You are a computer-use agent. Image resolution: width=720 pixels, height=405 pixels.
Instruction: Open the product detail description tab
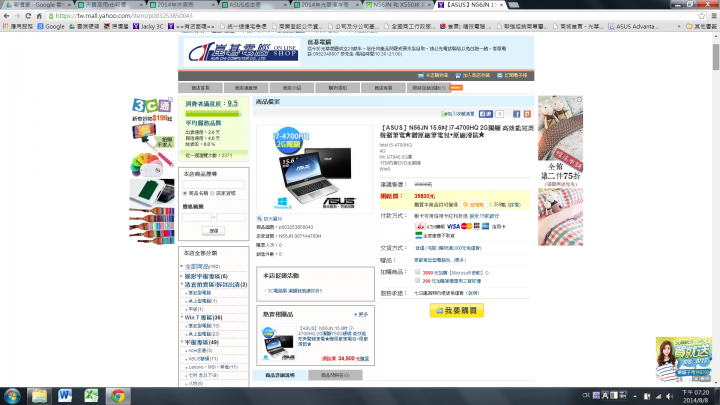(x=280, y=375)
